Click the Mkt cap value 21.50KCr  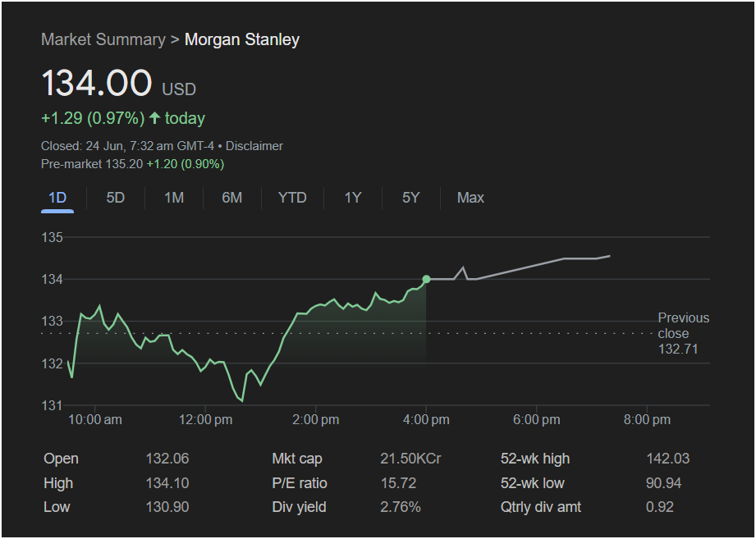coord(410,459)
